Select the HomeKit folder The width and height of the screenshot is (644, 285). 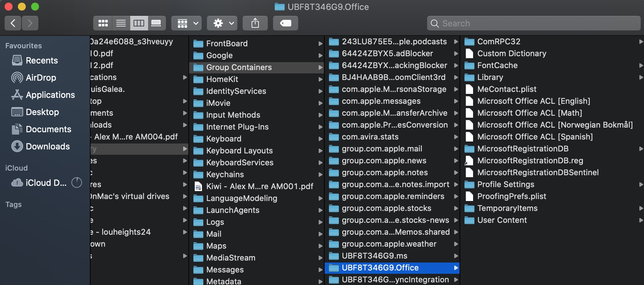pos(256,79)
